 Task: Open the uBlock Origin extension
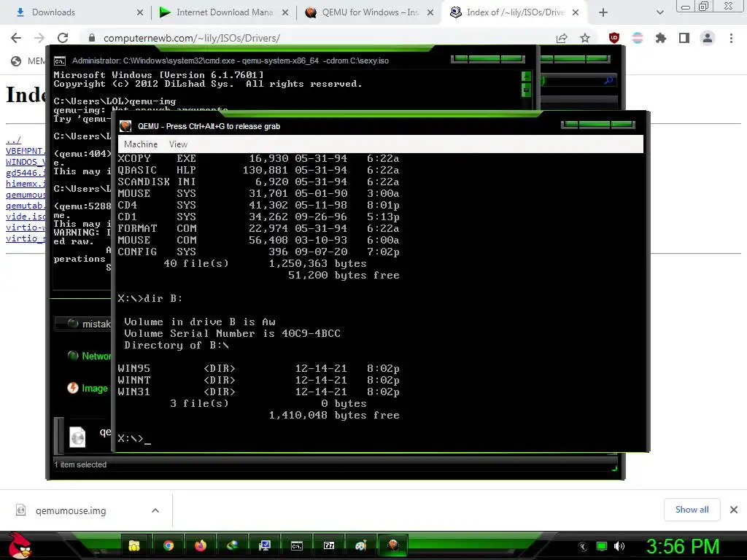(x=614, y=38)
